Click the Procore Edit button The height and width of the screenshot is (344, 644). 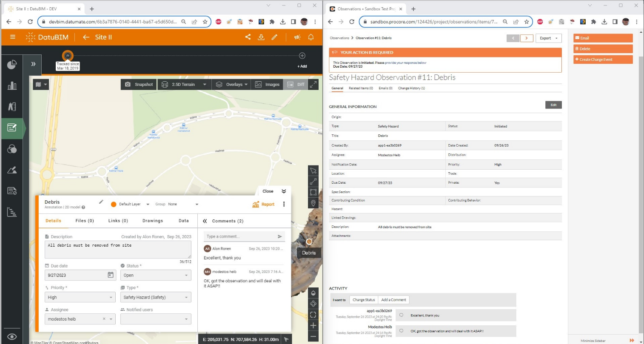click(553, 105)
